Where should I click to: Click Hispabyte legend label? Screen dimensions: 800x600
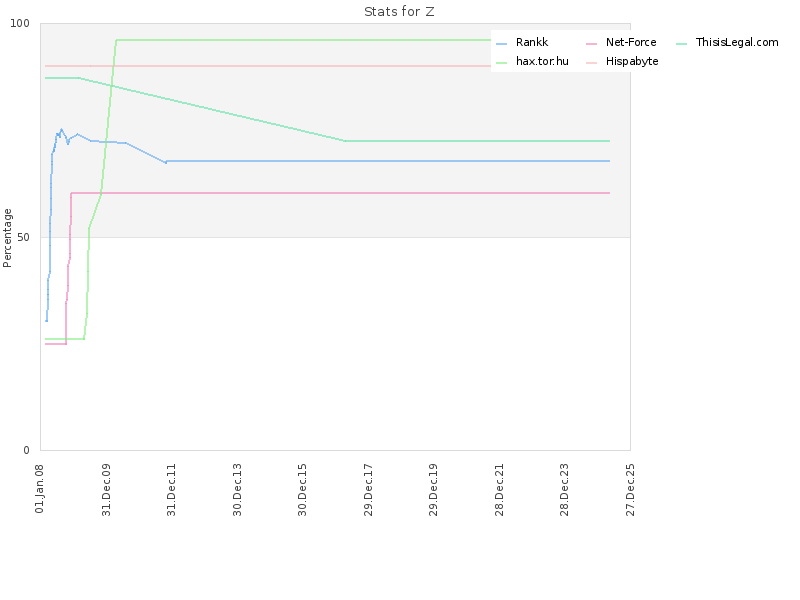click(632, 61)
